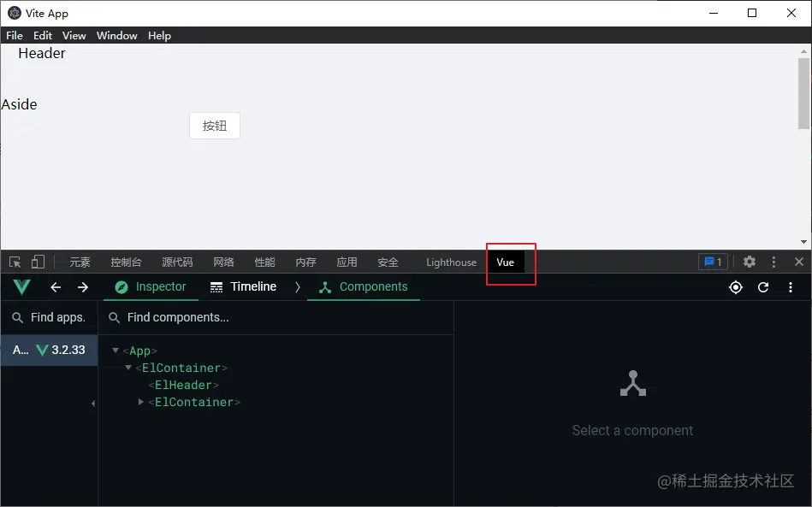Open the Window menu
This screenshot has height=507, width=812.
click(117, 36)
